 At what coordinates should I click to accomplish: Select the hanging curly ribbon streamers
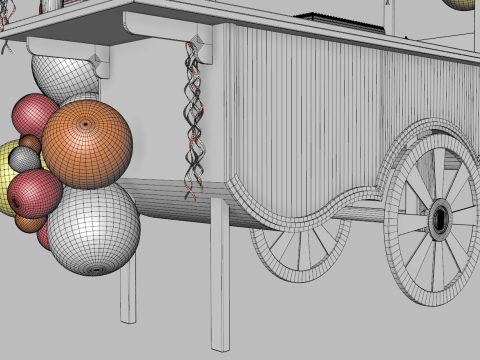tap(195, 122)
